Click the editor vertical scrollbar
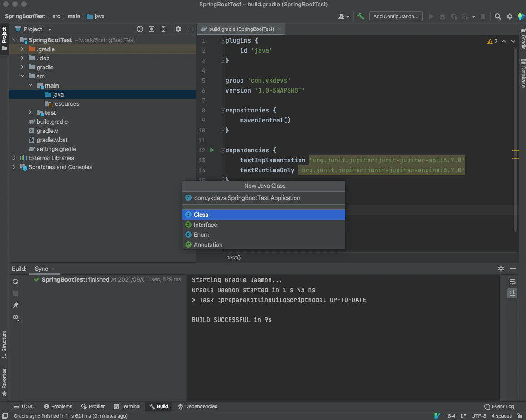 [516, 139]
